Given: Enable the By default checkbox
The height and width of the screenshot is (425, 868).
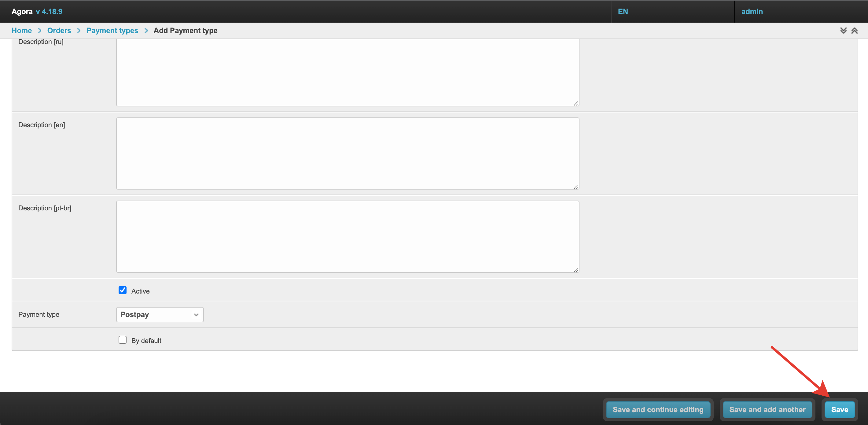Looking at the screenshot, I should [122, 340].
